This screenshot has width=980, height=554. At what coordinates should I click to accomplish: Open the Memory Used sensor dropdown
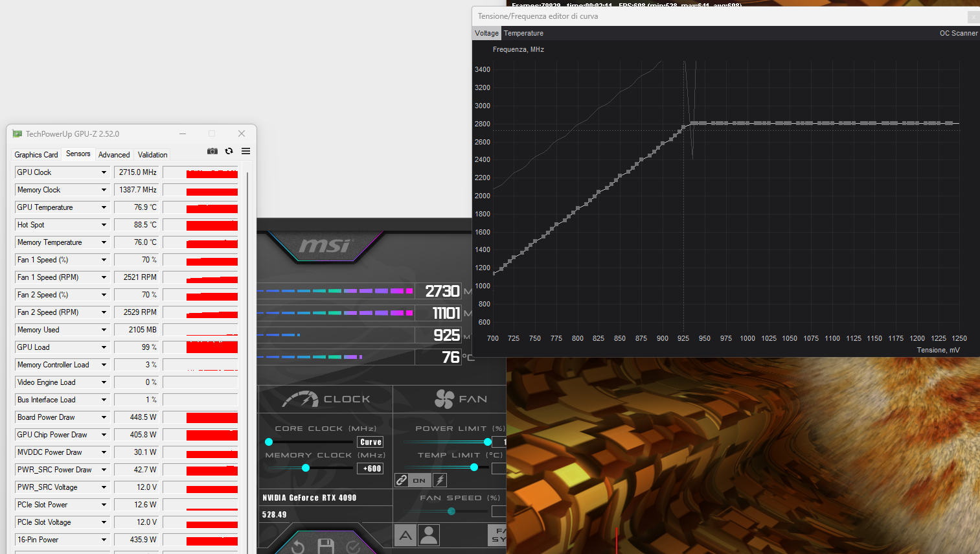tap(104, 330)
